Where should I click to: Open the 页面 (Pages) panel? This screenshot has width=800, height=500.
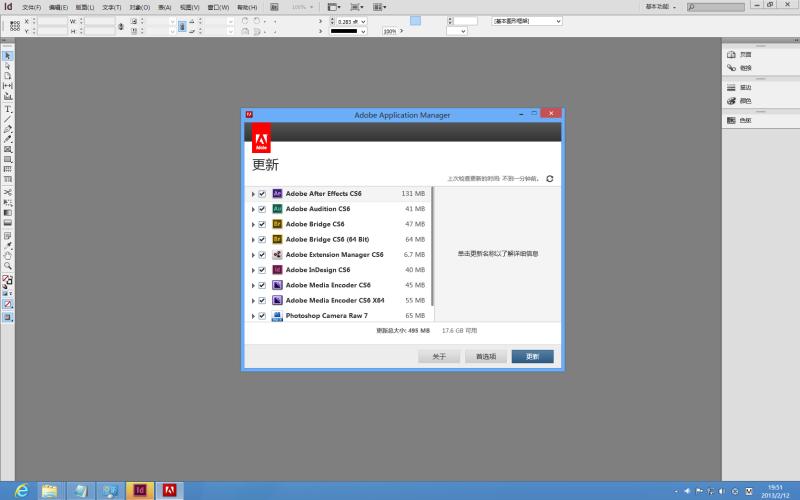[x=739, y=55]
